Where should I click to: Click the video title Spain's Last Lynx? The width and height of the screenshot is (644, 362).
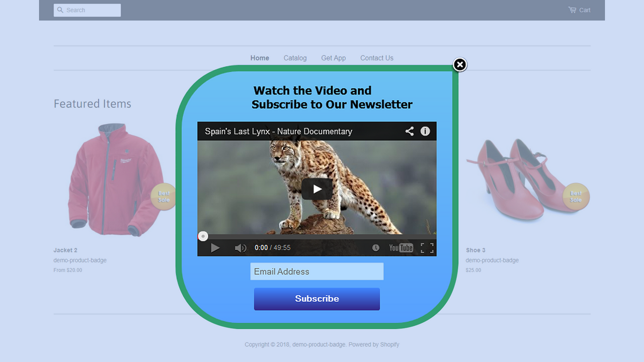(278, 131)
